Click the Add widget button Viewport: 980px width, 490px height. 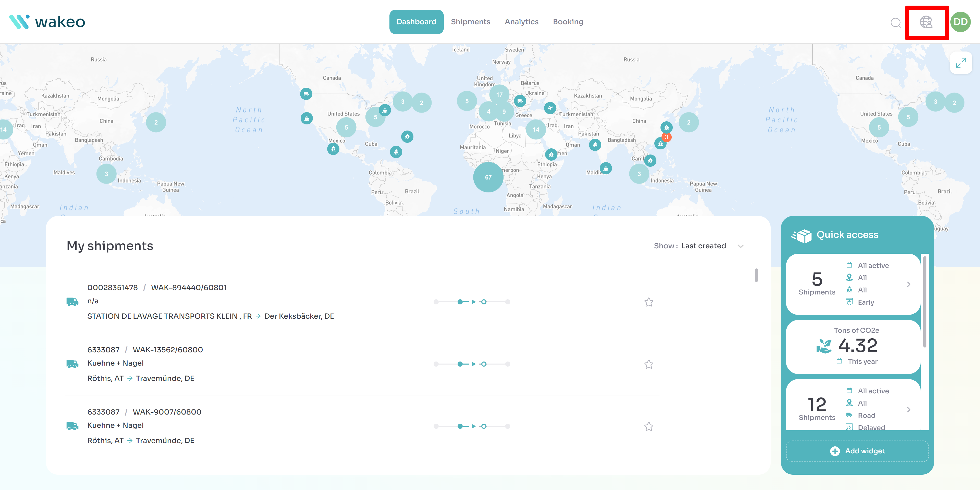pyautogui.click(x=857, y=451)
